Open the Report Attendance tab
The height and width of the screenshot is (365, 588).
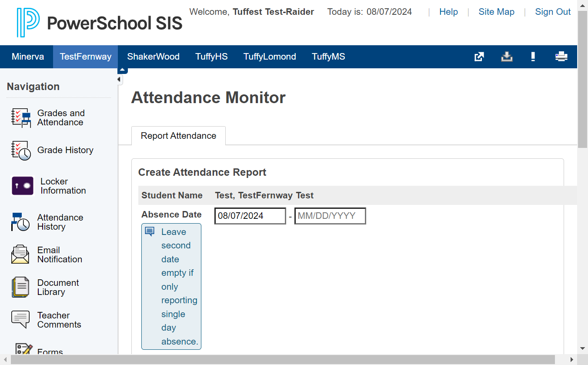(x=178, y=136)
